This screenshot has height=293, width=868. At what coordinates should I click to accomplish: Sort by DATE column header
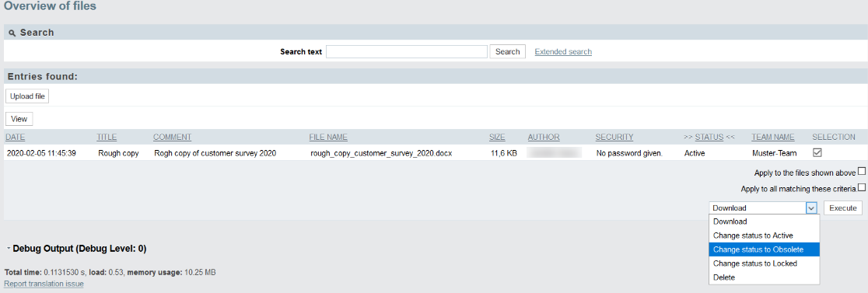(16, 137)
